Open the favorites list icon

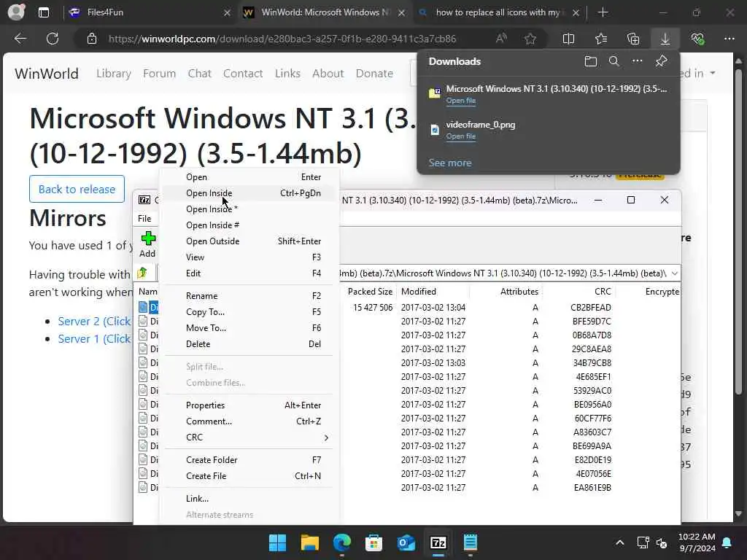[601, 39]
